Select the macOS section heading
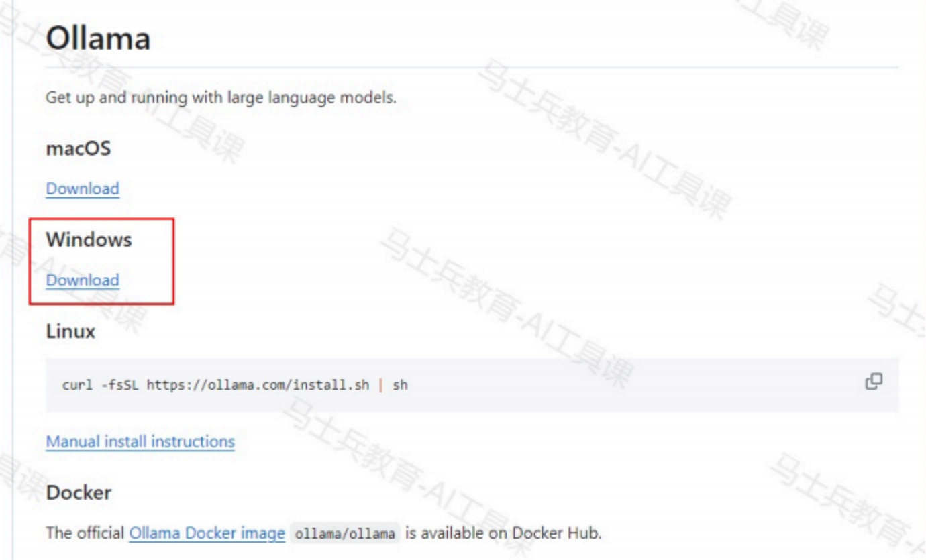The height and width of the screenshot is (560, 926). pyautogui.click(x=78, y=148)
